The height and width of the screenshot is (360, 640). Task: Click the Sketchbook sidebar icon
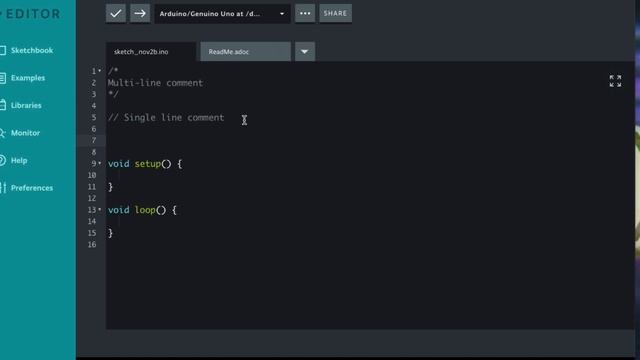2,50
